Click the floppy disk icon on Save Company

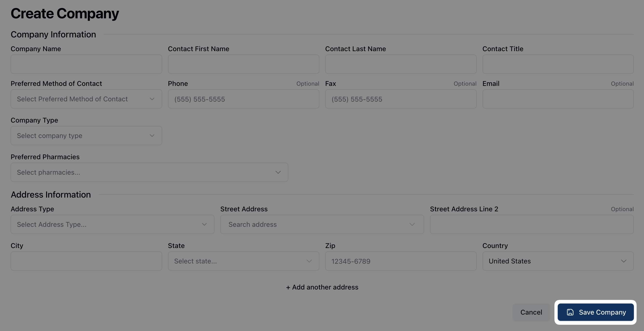[570, 312]
